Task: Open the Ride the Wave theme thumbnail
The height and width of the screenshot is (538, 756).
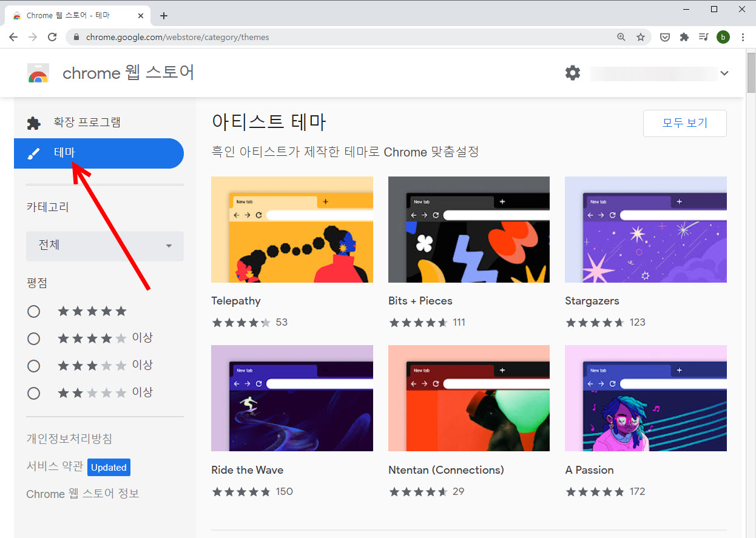Action: click(x=292, y=398)
